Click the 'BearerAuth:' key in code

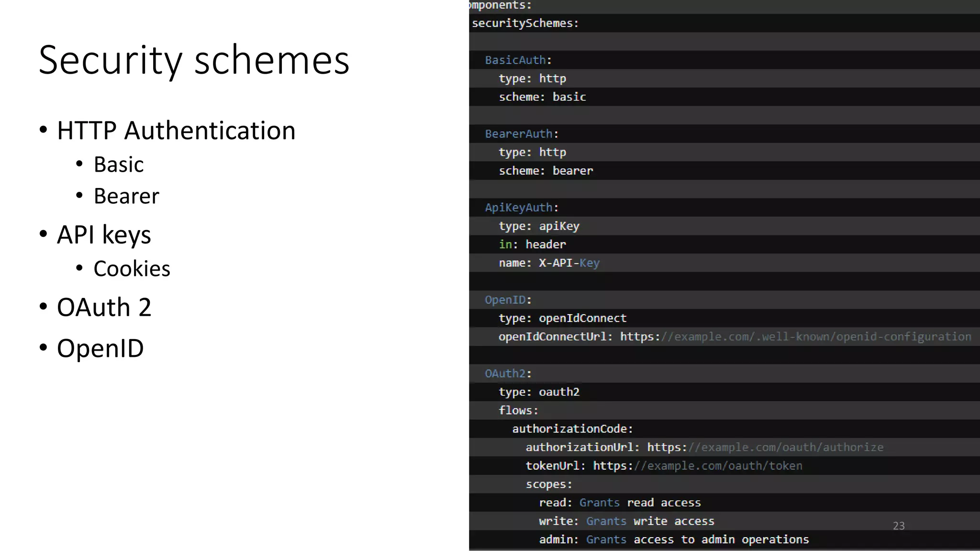point(522,134)
